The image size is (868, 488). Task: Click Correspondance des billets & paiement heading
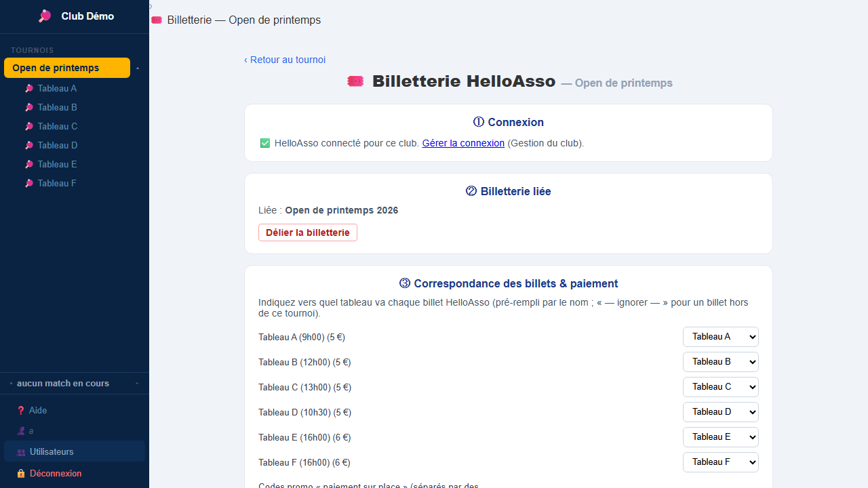coord(509,283)
